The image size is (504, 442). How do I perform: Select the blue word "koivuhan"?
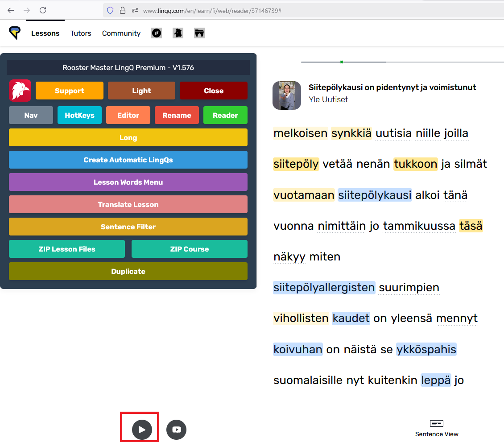click(x=298, y=349)
